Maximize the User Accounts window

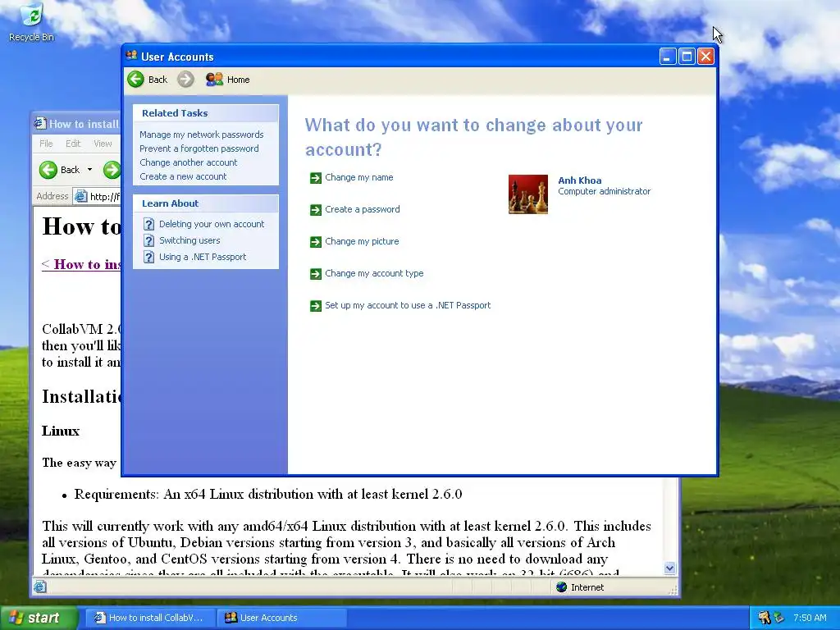coord(687,57)
